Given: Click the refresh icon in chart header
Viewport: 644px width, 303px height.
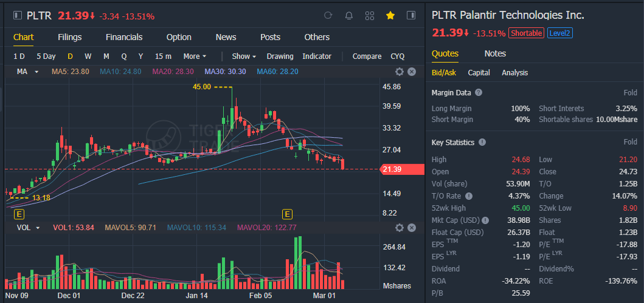Looking at the screenshot, I should [x=328, y=16].
